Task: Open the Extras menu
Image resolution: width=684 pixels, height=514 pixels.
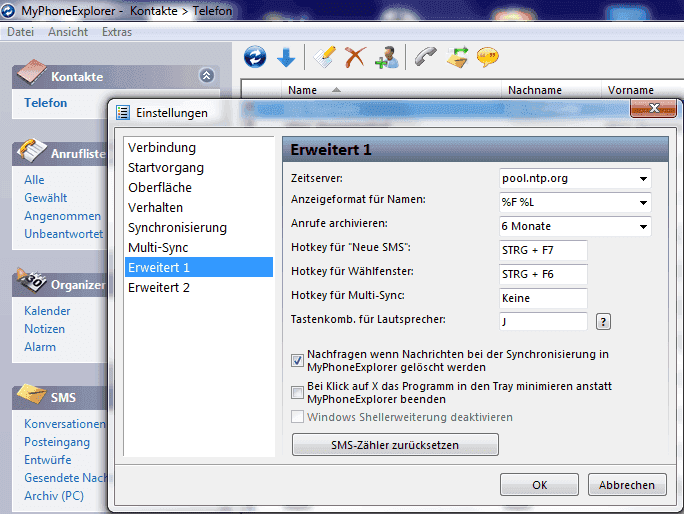Action: pos(117,32)
